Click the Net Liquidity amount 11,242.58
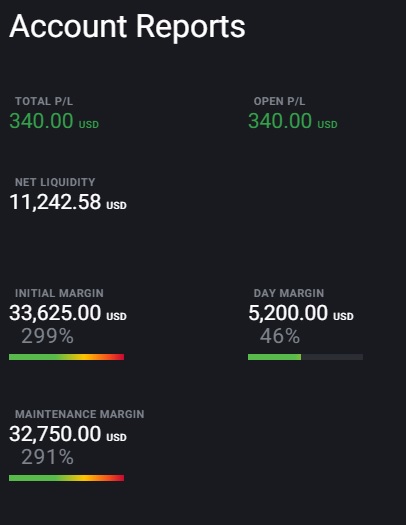Viewport: 406px width, 525px height. coord(55,202)
